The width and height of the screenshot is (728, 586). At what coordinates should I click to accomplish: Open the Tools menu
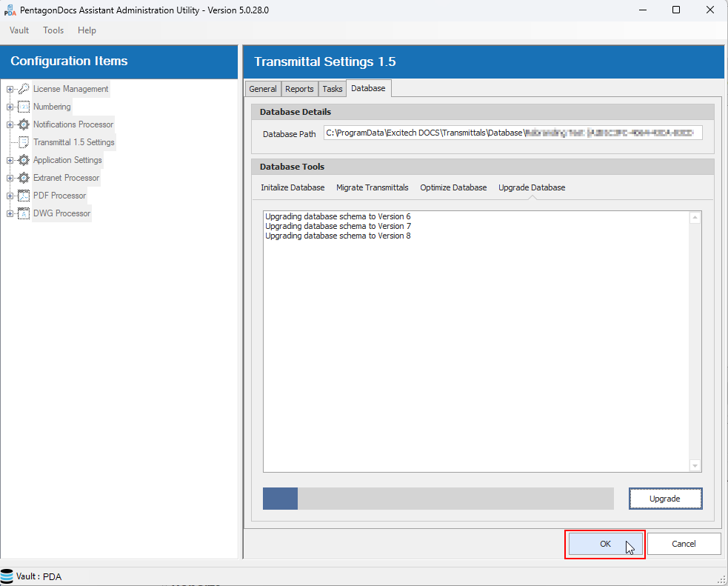53,30
